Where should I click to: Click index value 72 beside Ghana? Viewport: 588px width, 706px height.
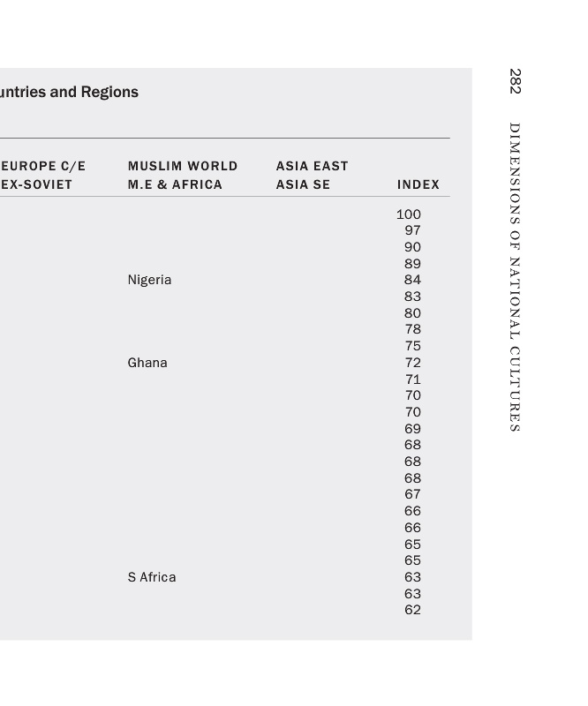(x=412, y=363)
